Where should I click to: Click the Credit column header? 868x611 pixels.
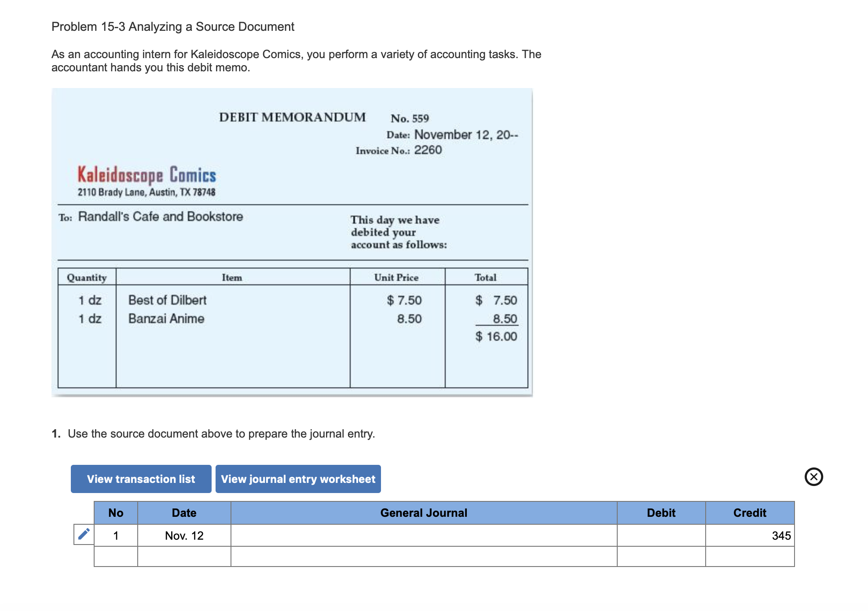point(750,513)
